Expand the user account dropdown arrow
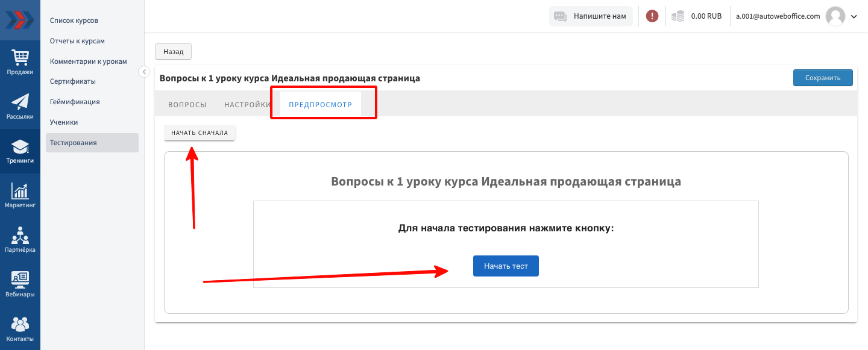868x350 pixels. pos(854,17)
